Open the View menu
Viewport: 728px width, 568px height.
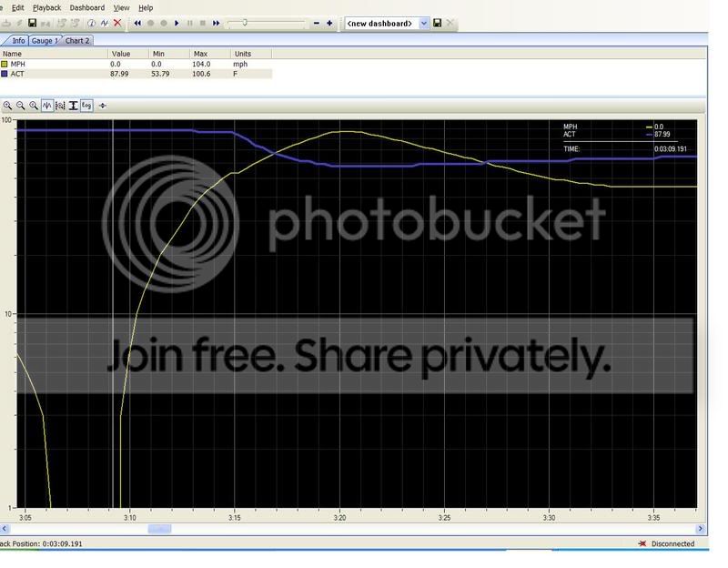(x=121, y=7)
